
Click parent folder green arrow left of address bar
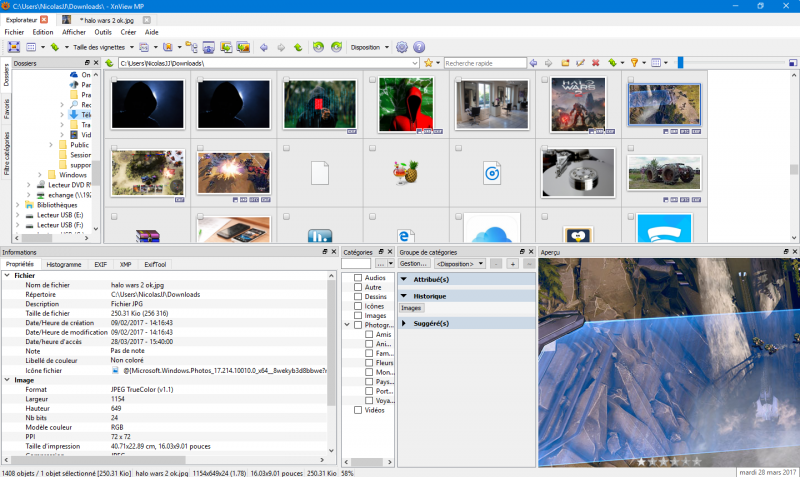tap(109, 63)
